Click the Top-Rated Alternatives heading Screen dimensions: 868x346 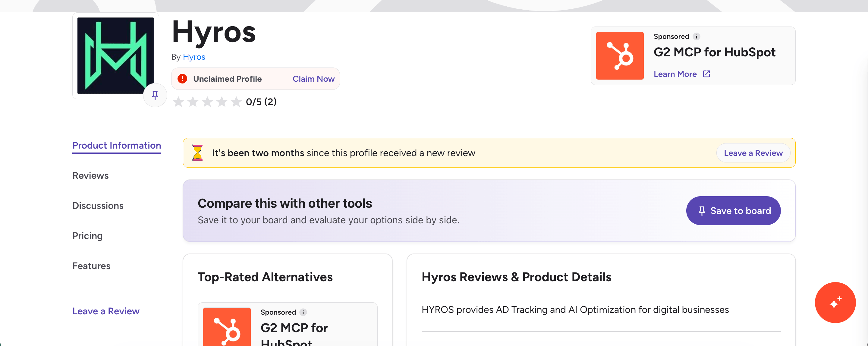pyautogui.click(x=265, y=277)
